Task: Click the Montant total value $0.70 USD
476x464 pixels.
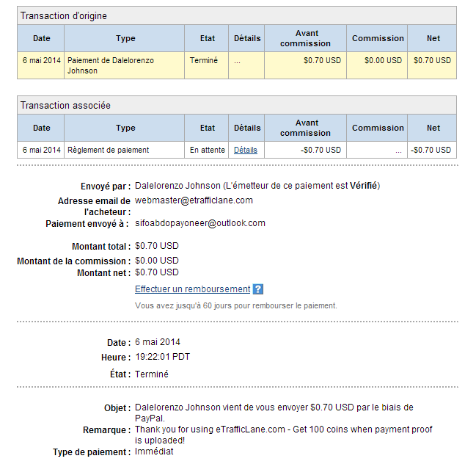Action: [x=157, y=246]
